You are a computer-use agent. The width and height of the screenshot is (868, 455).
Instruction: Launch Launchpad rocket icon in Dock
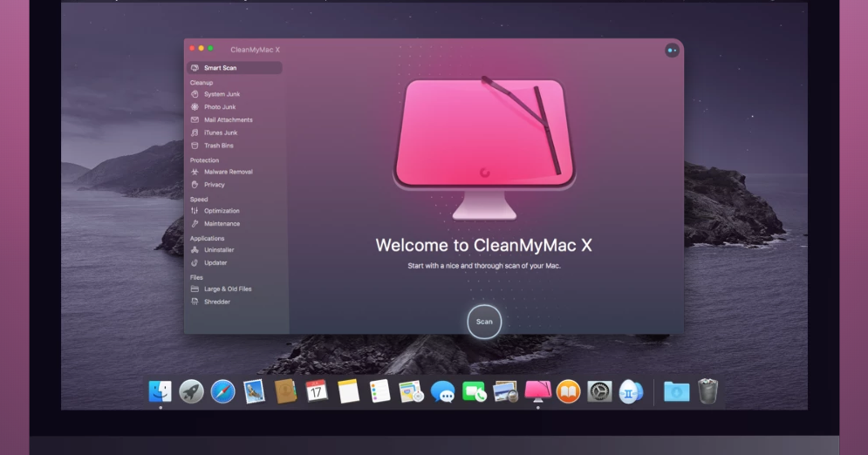pos(192,391)
